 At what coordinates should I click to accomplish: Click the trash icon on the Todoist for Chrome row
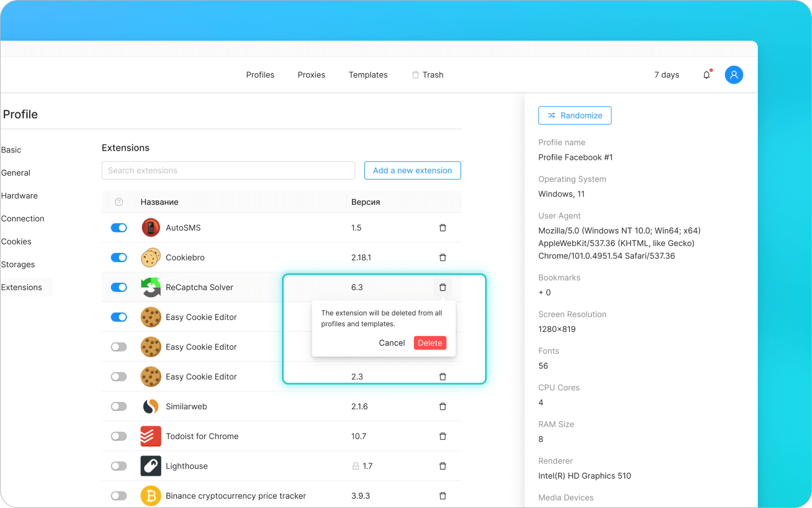[x=443, y=436]
